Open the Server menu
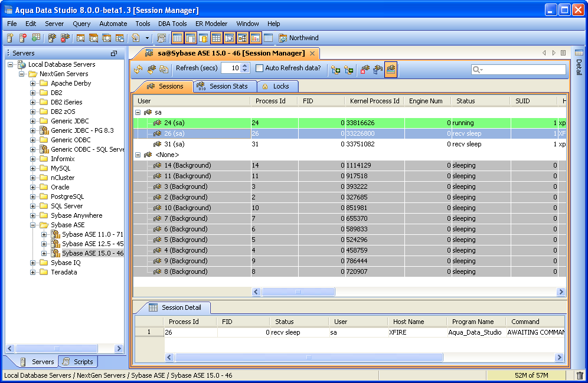 click(x=54, y=24)
